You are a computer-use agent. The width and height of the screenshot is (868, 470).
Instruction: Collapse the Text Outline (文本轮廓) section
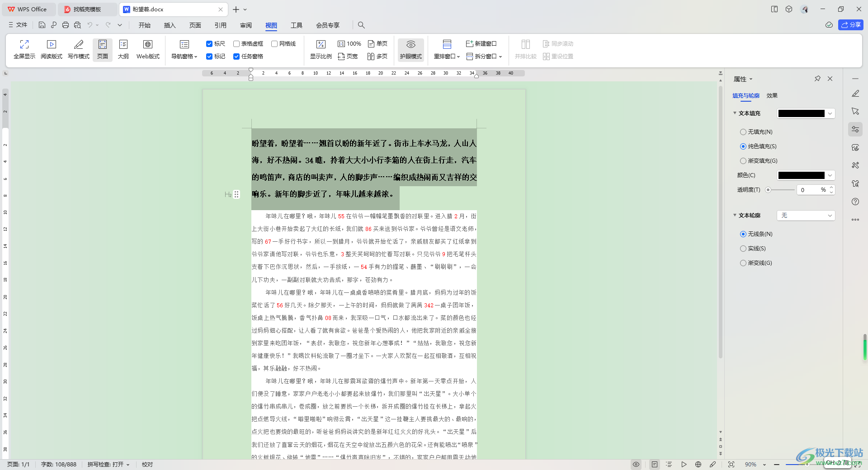click(735, 215)
